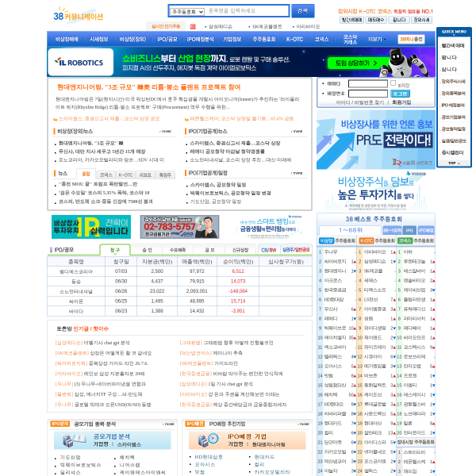
Task: Click 소노인터내셔널 in the IPO table
Action: 76,291
